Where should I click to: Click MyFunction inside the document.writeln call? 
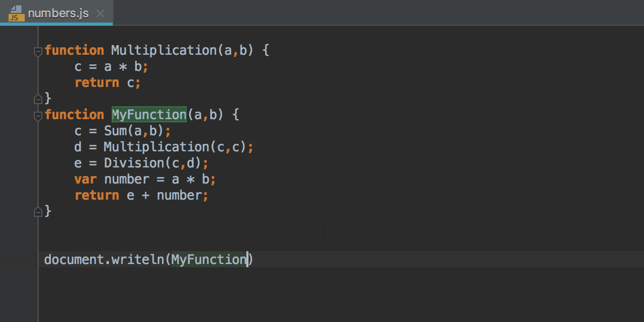click(209, 260)
